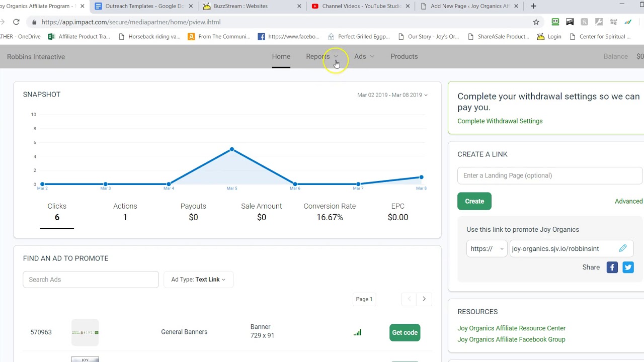Select the Sale Amount metric
644x362 pixels.
[262, 212]
